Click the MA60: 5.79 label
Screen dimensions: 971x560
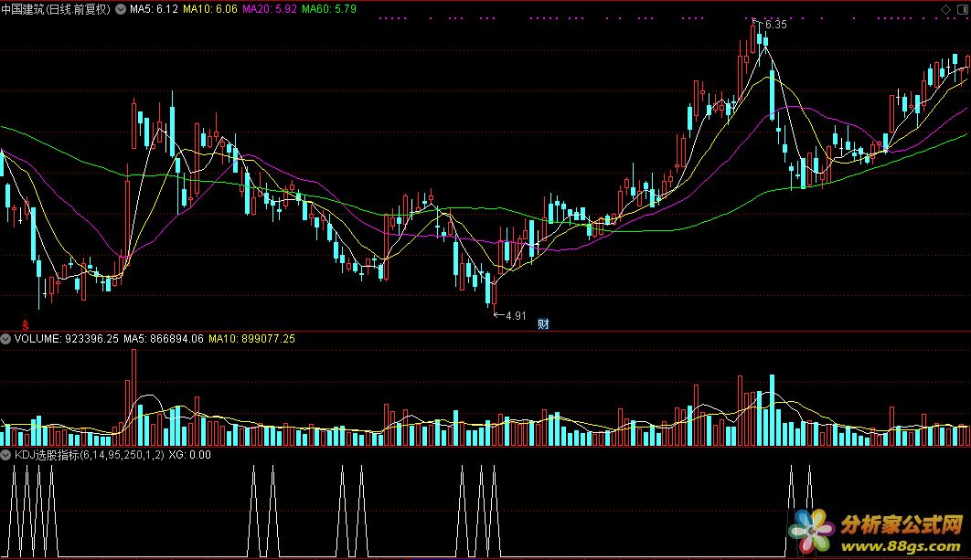pos(329,9)
